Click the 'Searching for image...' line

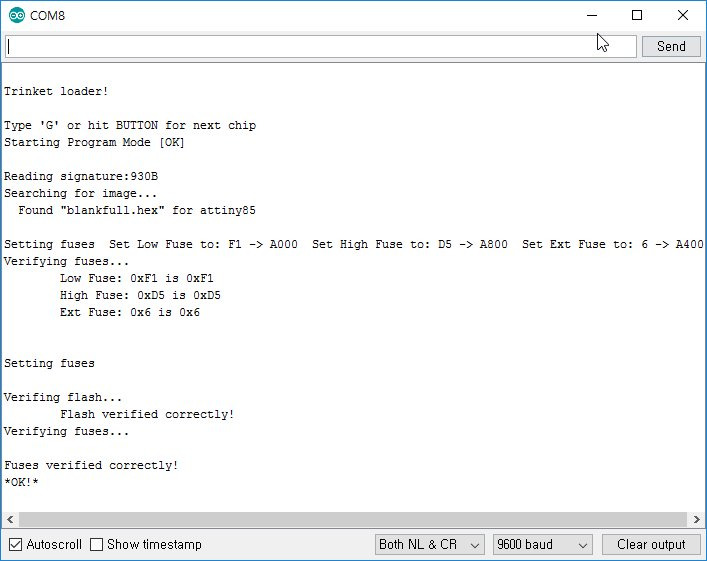click(x=81, y=193)
